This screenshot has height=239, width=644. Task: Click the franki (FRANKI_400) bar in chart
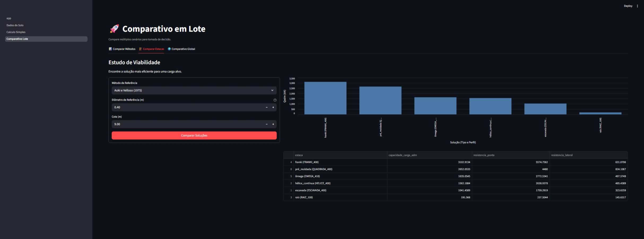click(x=325, y=98)
